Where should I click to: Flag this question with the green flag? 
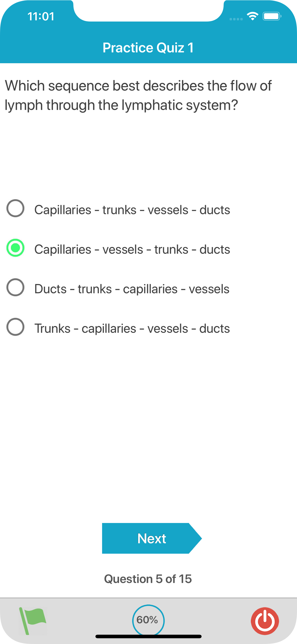point(32,620)
